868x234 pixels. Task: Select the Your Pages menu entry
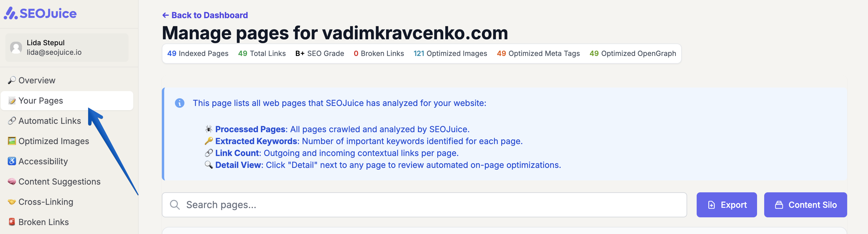tap(40, 100)
